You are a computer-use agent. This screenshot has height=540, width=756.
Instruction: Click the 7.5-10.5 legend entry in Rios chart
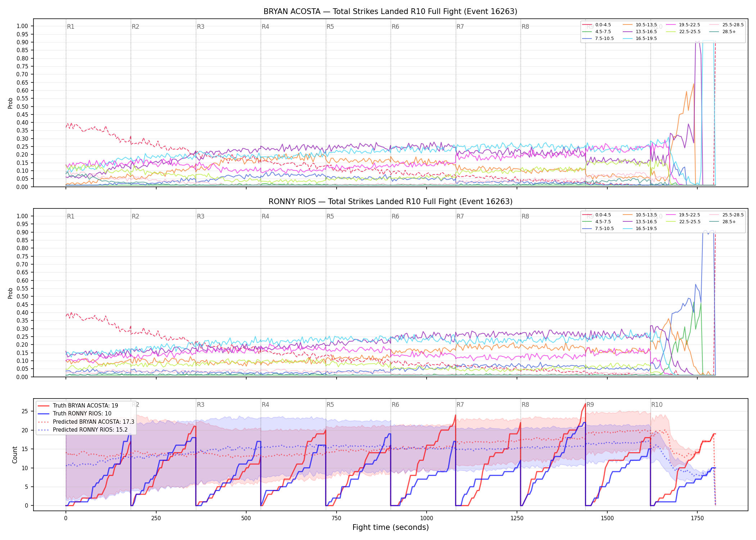[x=598, y=229]
